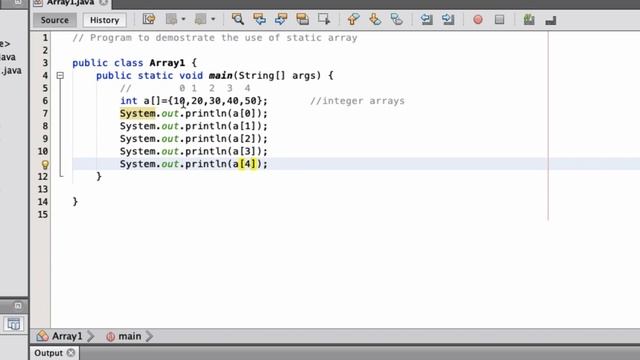
Task: Click the index comment '0 1 2 3 4'
Action: [x=215, y=88]
